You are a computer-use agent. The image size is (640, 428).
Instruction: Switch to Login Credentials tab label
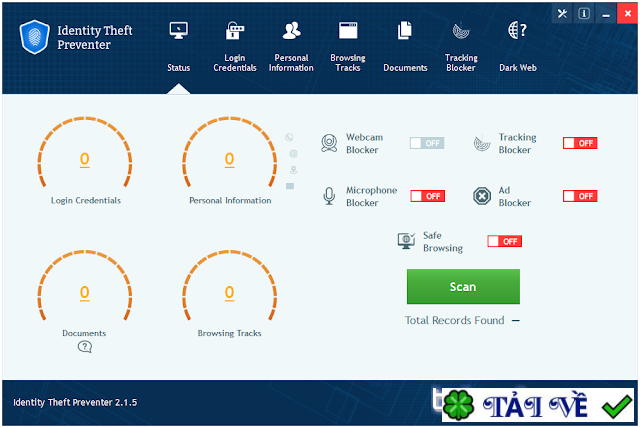click(235, 63)
